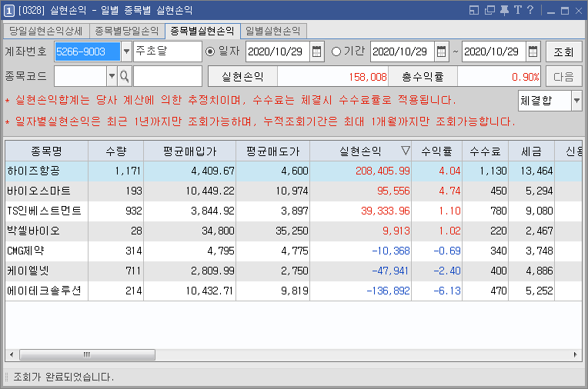The width and height of the screenshot is (588, 389).
Task: Click the stock name field beside search icon
Action: [x=168, y=76]
